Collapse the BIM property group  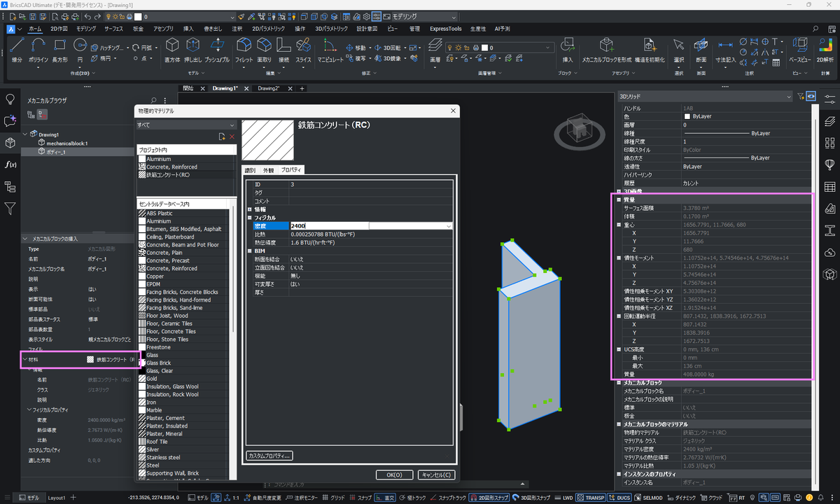coord(250,251)
